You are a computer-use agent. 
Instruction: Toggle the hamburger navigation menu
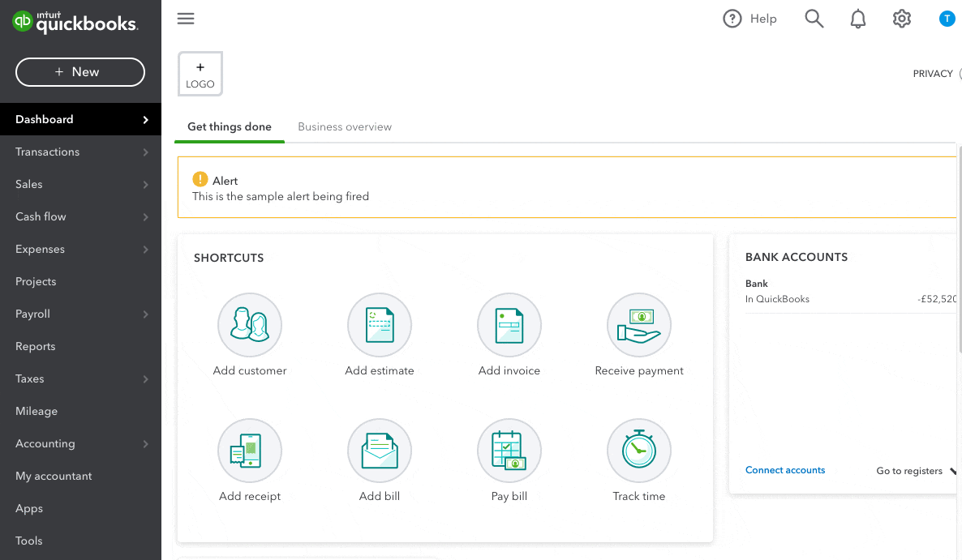pyautogui.click(x=186, y=19)
